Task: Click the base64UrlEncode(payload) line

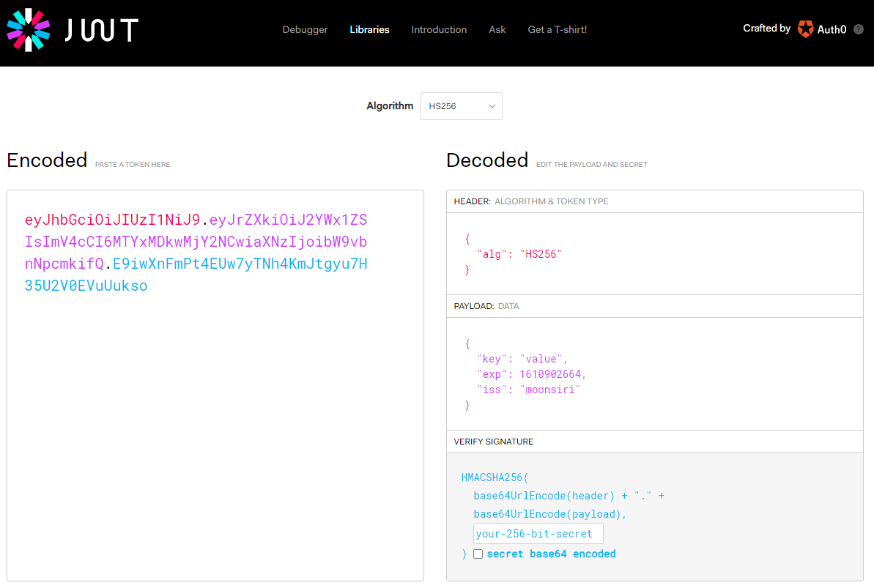Action: (x=549, y=514)
